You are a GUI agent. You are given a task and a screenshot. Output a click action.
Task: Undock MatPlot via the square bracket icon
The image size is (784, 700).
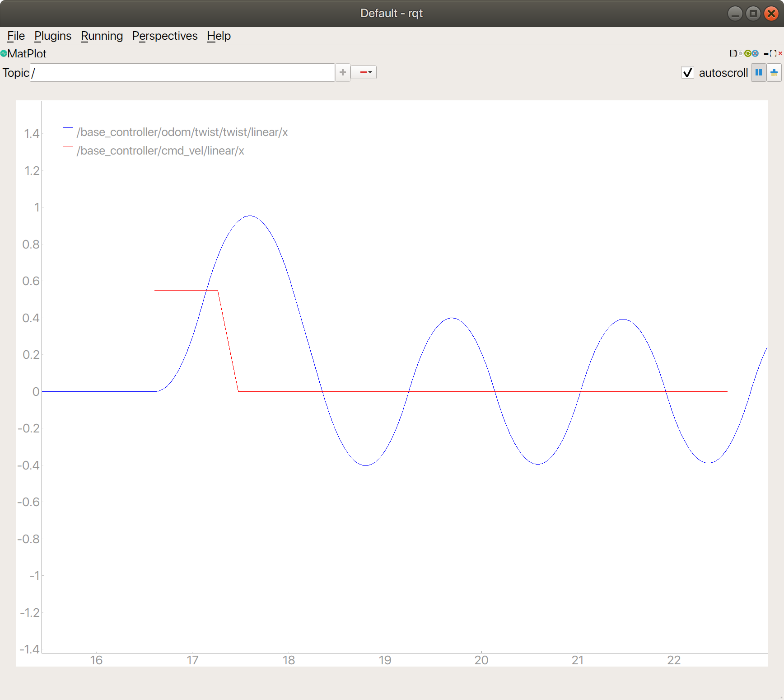[x=773, y=53]
